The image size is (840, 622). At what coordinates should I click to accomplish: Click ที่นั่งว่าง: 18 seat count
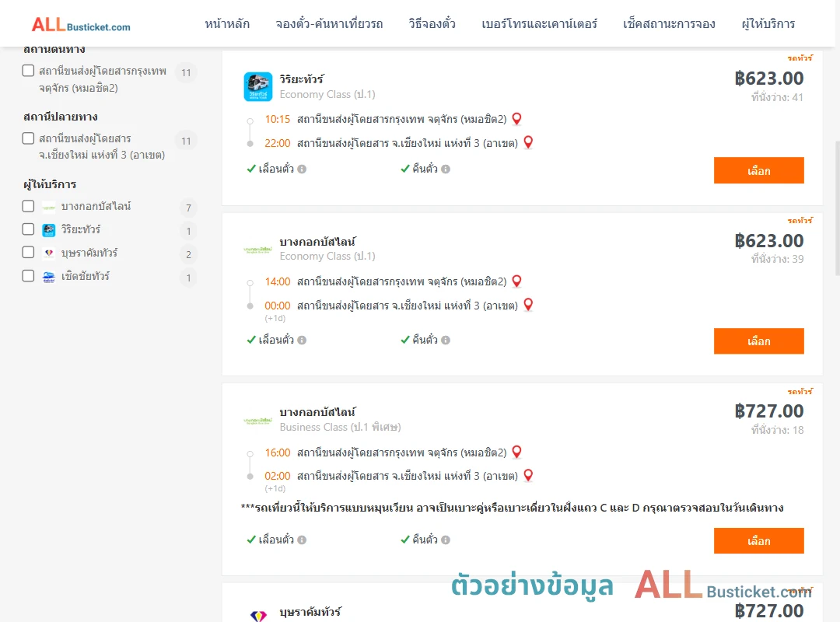(777, 430)
